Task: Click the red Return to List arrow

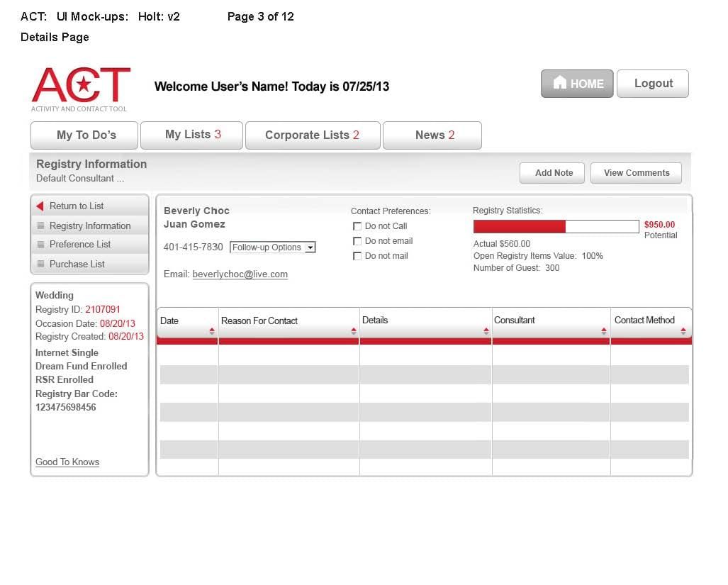Action: coord(40,206)
